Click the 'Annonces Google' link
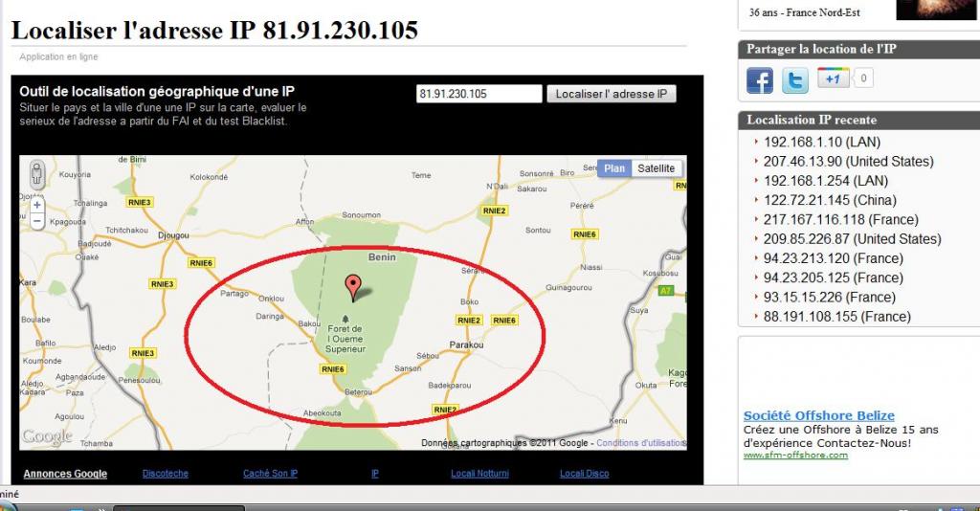The image size is (980, 511). [x=65, y=474]
